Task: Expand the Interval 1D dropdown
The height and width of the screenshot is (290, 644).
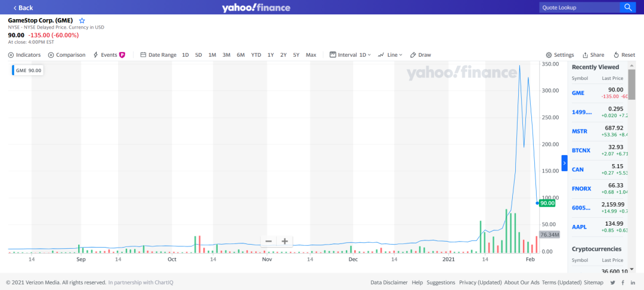Action: pos(351,55)
